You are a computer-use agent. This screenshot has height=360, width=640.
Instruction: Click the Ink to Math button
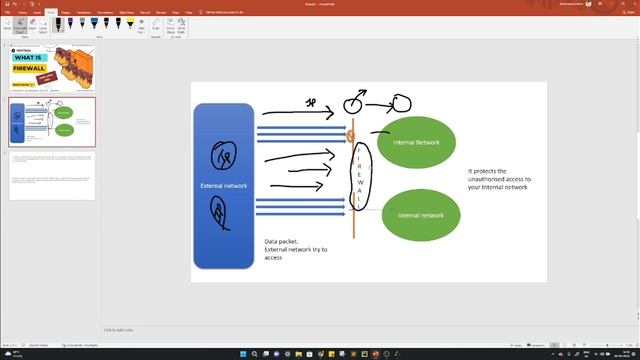click(x=181, y=26)
